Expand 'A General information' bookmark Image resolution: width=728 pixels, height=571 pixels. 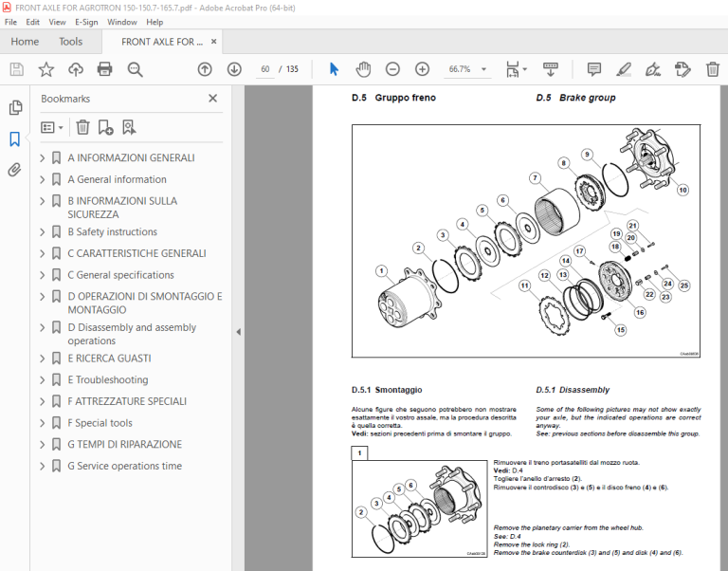[x=43, y=179]
